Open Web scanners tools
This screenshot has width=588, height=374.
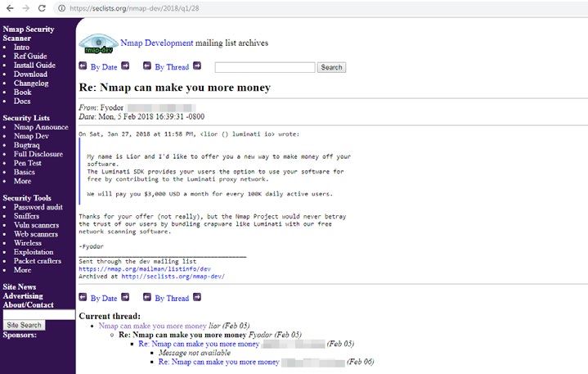coord(36,234)
